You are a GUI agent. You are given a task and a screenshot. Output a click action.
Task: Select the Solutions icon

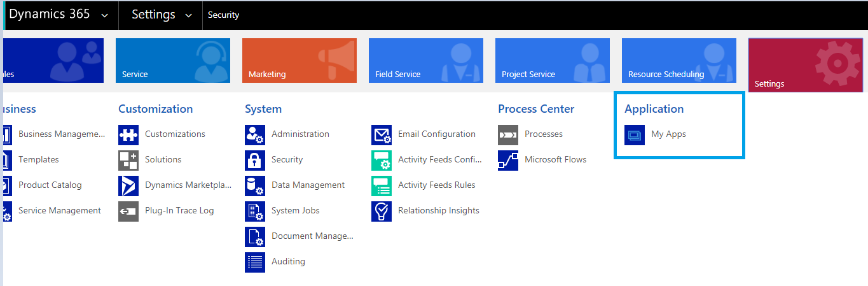tap(128, 160)
